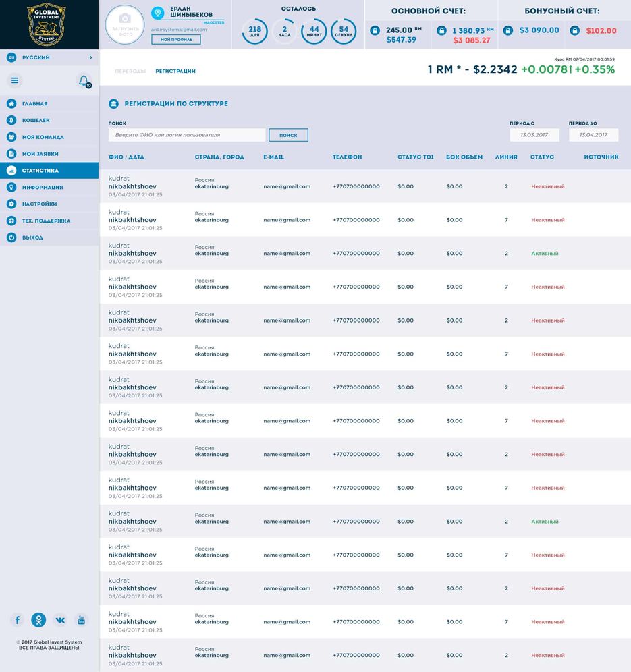Screen dimensions: 631x672
Task: Open Главная in the sidebar
Action: click(49, 103)
